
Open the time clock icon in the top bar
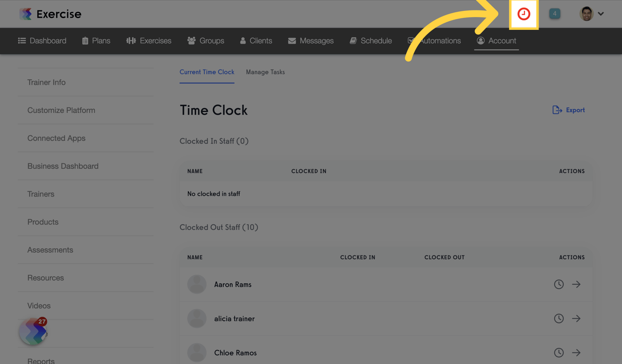point(523,14)
